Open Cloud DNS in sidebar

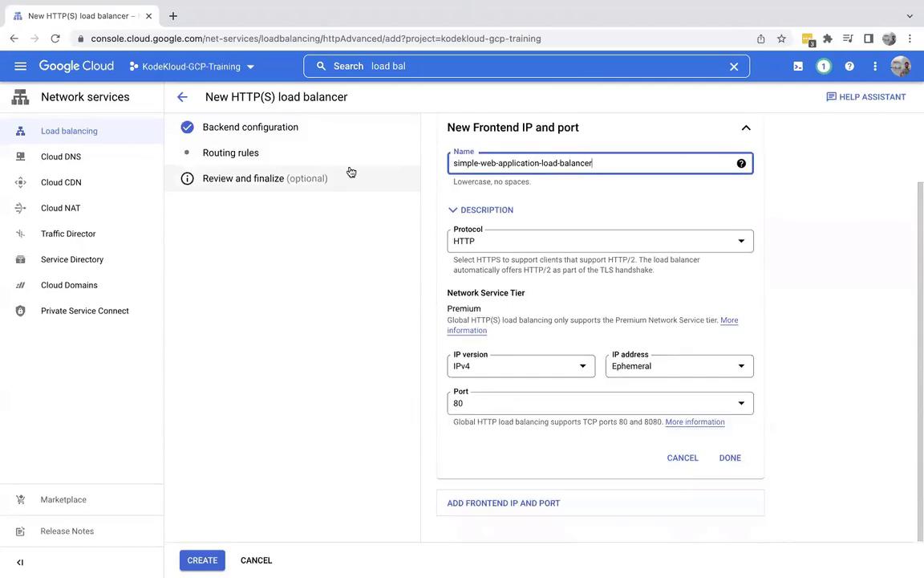(x=61, y=157)
